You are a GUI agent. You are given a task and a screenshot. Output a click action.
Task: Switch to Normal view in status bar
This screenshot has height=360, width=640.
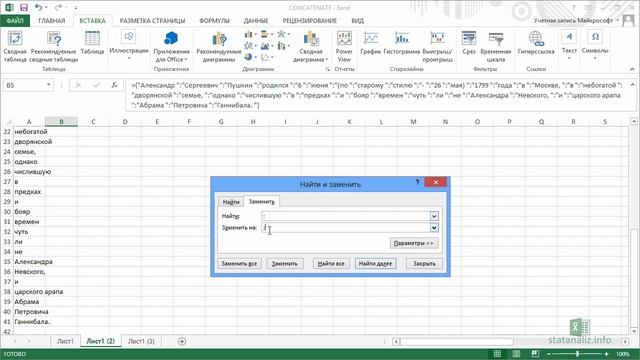(497, 353)
